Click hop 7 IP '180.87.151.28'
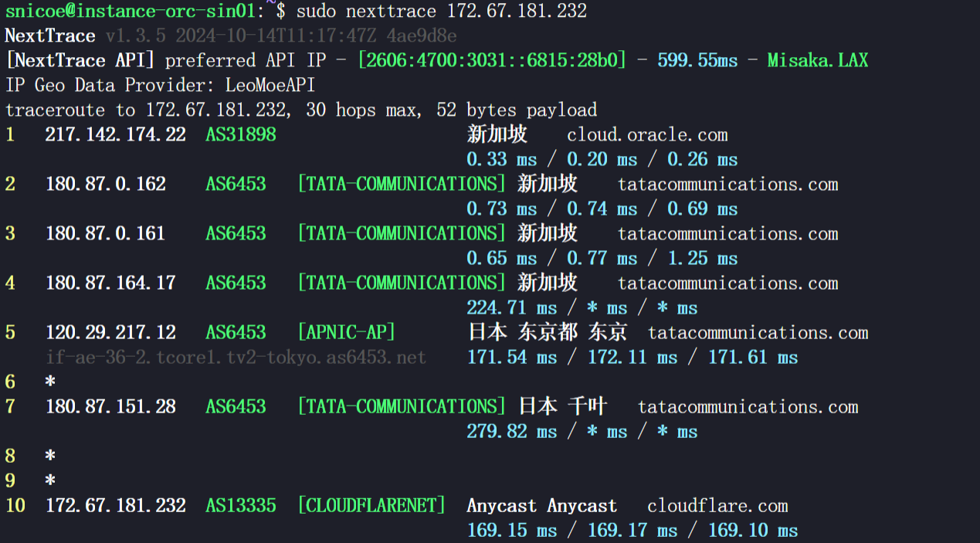Image resolution: width=980 pixels, height=543 pixels. pyautogui.click(x=110, y=406)
